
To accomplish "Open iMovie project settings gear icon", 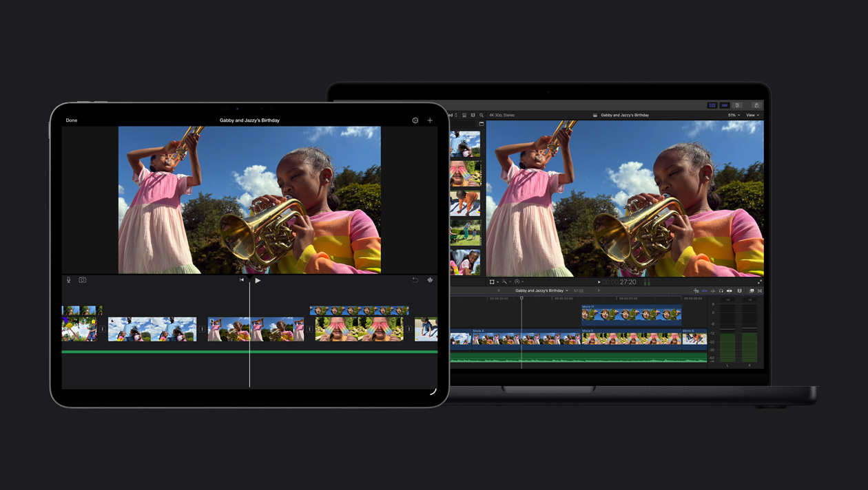I will tap(415, 120).
